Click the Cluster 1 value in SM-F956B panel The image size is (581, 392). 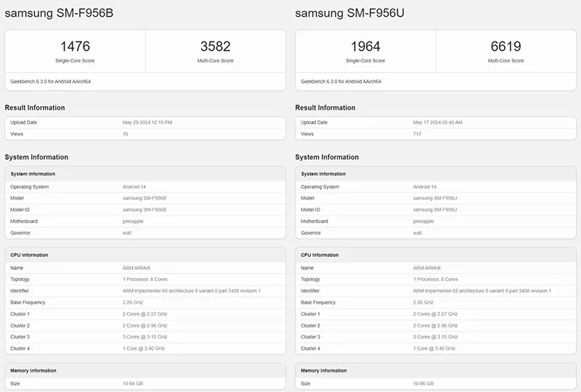point(145,314)
